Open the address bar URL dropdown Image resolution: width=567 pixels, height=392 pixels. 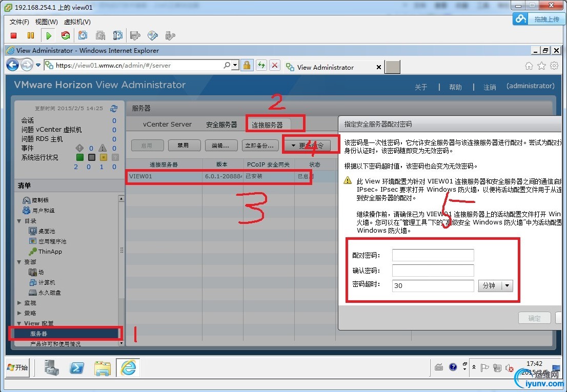pos(235,66)
